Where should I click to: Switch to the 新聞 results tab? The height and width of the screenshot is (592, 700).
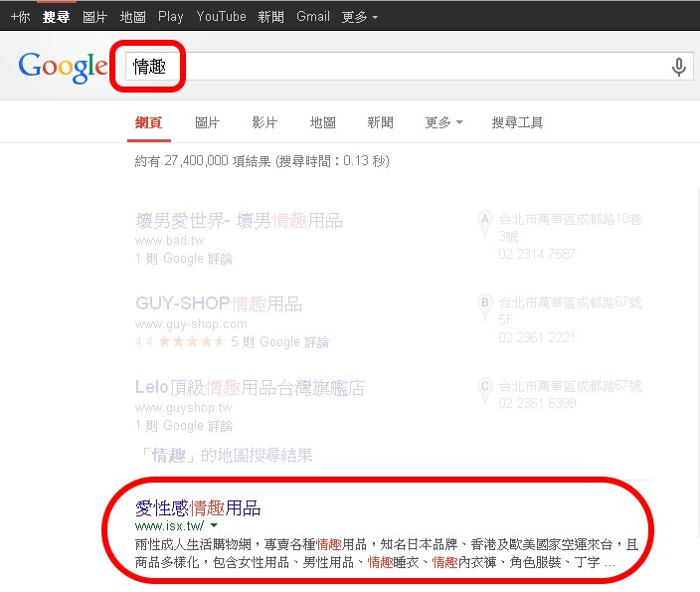coord(381,122)
